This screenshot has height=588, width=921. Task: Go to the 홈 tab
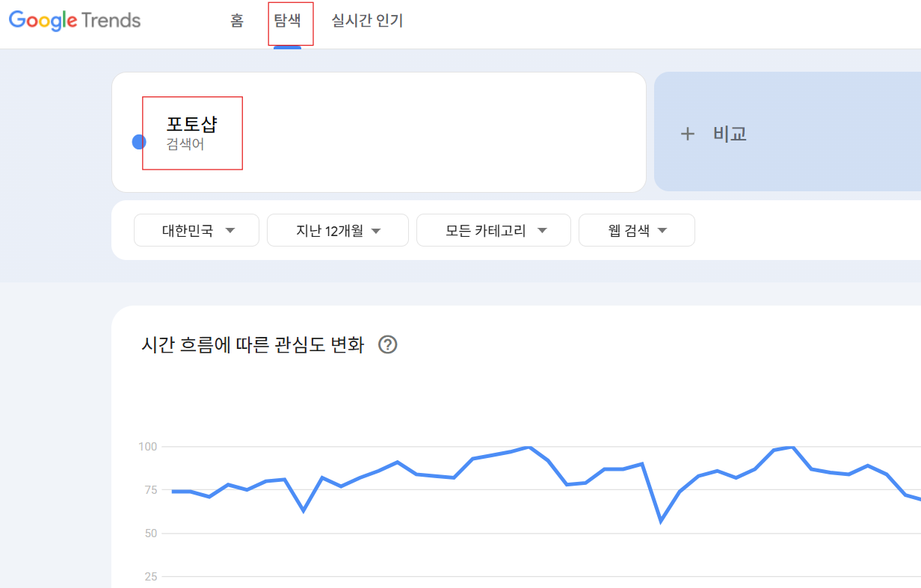pyautogui.click(x=237, y=21)
